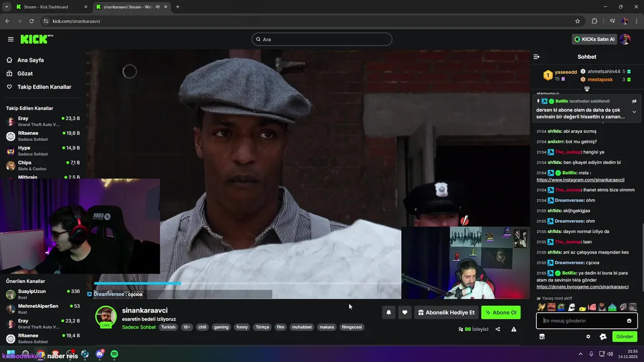Click Abonelik Hediye Et gift button
Screen dimensions: 644x362
(x=446, y=312)
